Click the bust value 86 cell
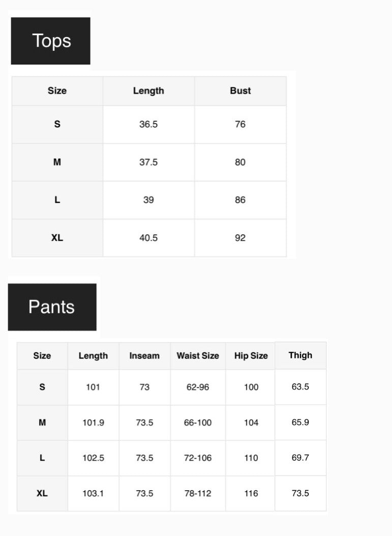Screen dimensions: 392x536 tap(240, 200)
